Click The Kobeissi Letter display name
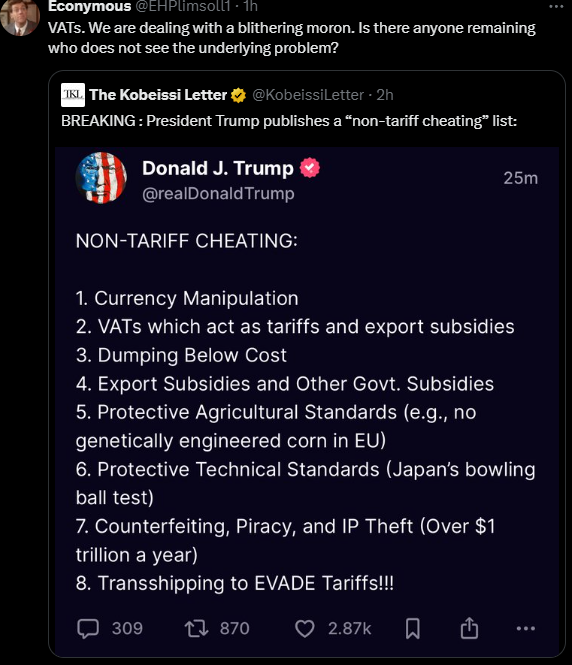This screenshot has width=572, height=665. [158, 95]
